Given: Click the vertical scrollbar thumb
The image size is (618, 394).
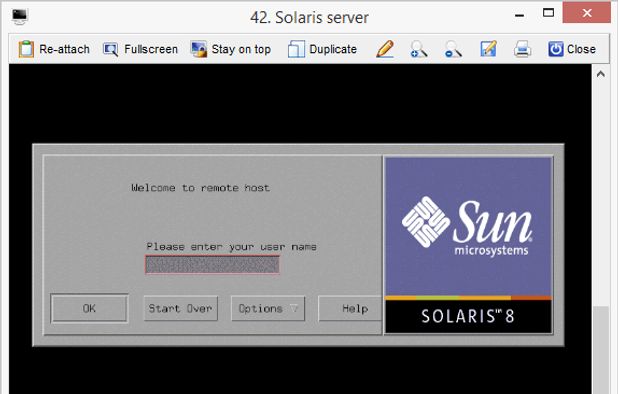Looking at the screenshot, I should tap(601, 349).
